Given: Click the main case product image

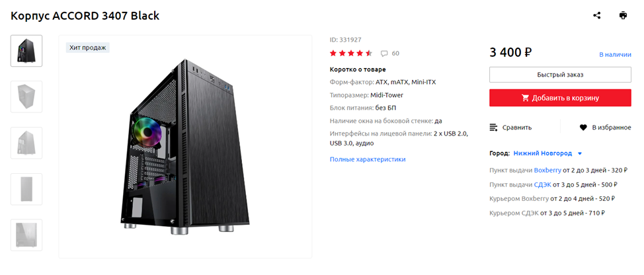Looking at the screenshot, I should [x=185, y=147].
